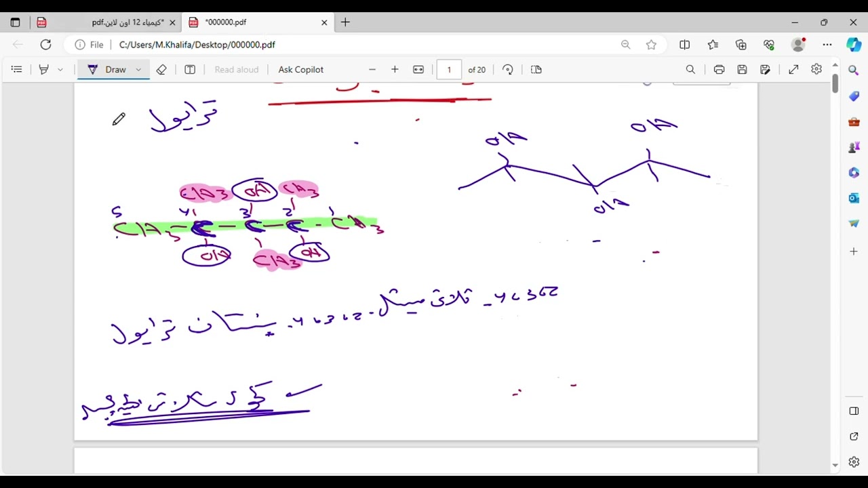Rotate the PDF page

(508, 69)
